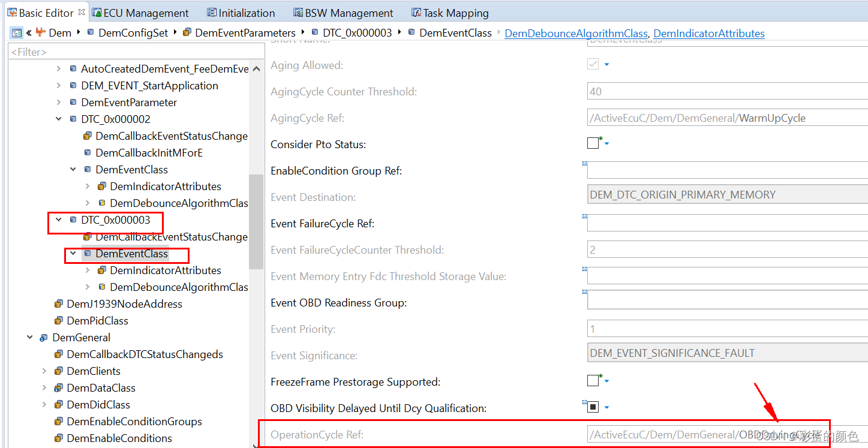This screenshot has height=448, width=868.
Task: Open the DemDebounceAlgorithmClass link
Action: click(x=576, y=34)
